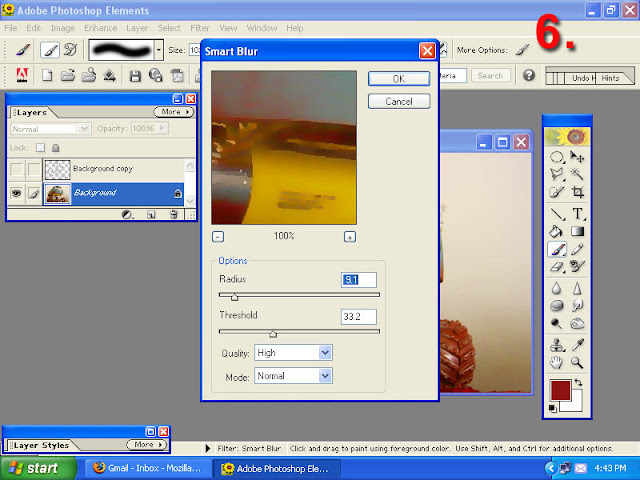Select the Clone Stamp tool
Viewport: 640px width, 480px height.
click(557, 345)
